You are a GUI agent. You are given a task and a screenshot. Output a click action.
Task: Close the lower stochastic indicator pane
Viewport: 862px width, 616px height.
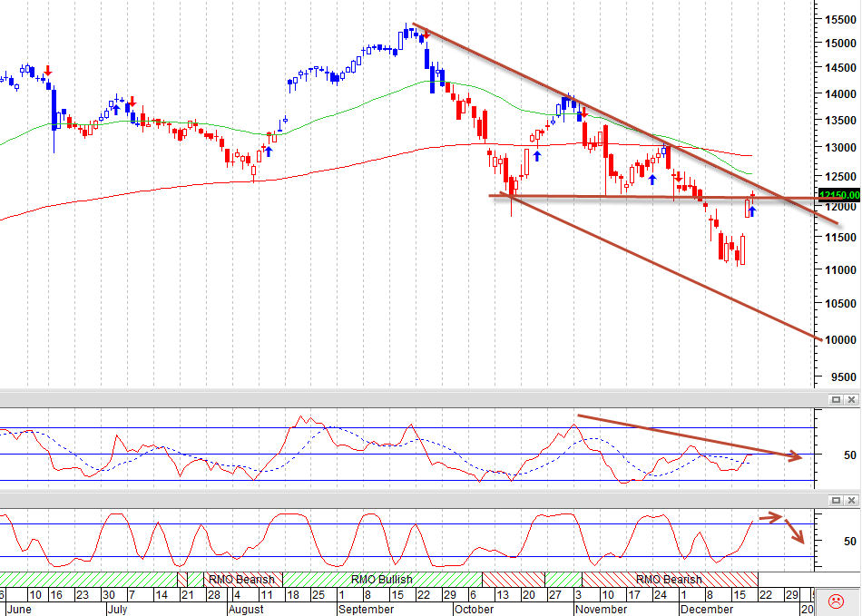pos(851,500)
